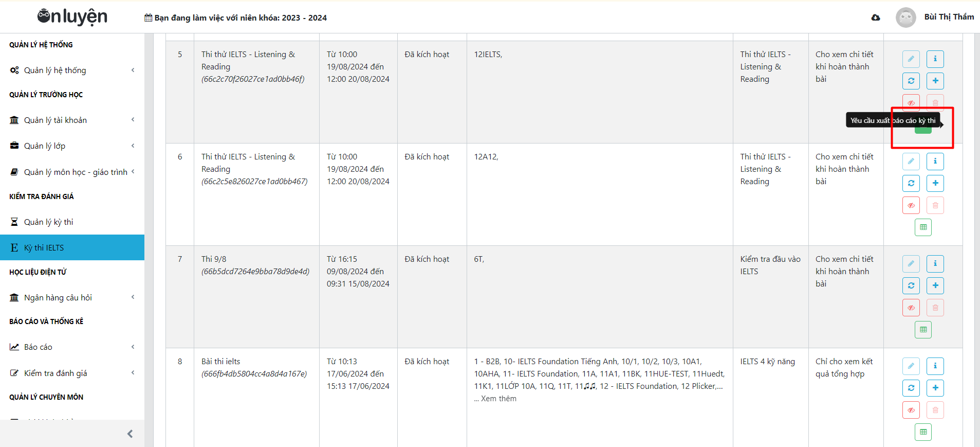Screen dimensions: 980x447
Task: Open Quản lý kỳ thi menu item
Action: coord(72,222)
